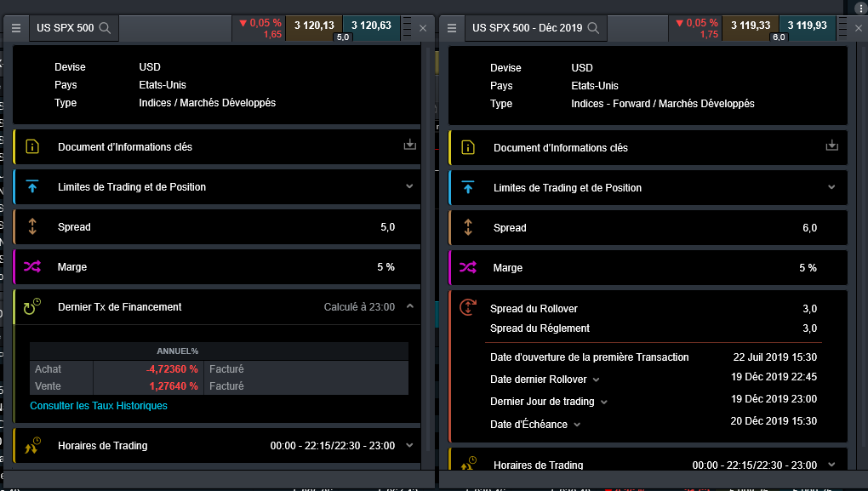Click Spread du Rollover row
Screen dimensions: 868x491
pos(654,309)
